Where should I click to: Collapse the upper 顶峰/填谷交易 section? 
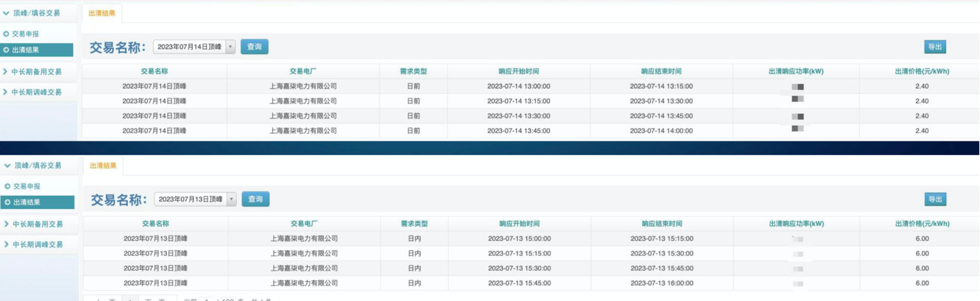(x=31, y=13)
